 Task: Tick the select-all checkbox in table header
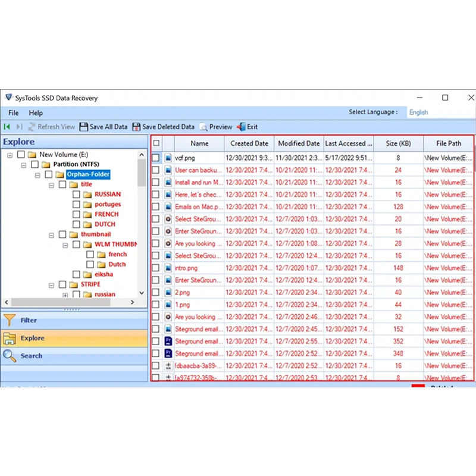pos(156,143)
